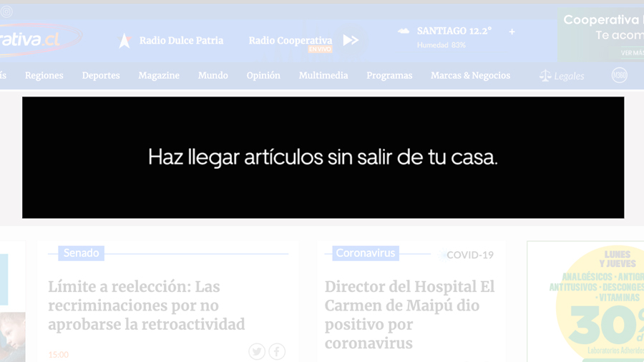The width and height of the screenshot is (644, 362).
Task: Open the Deportes section
Action: pos(101,76)
